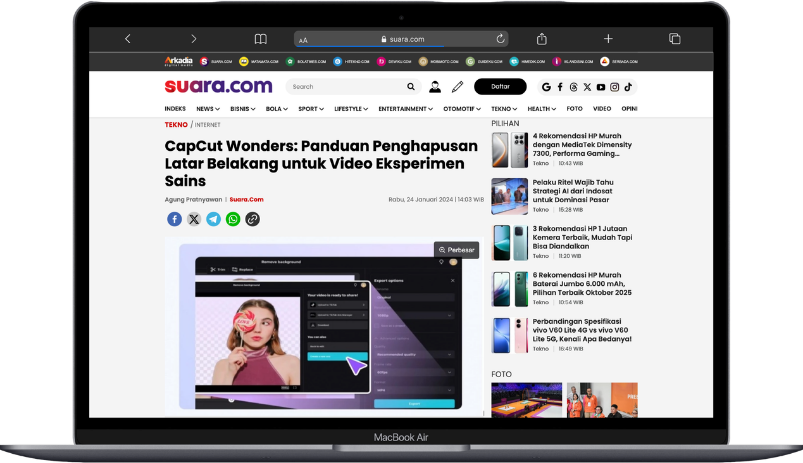Share article via WhatsApp icon
The width and height of the screenshot is (803, 463).
click(233, 219)
